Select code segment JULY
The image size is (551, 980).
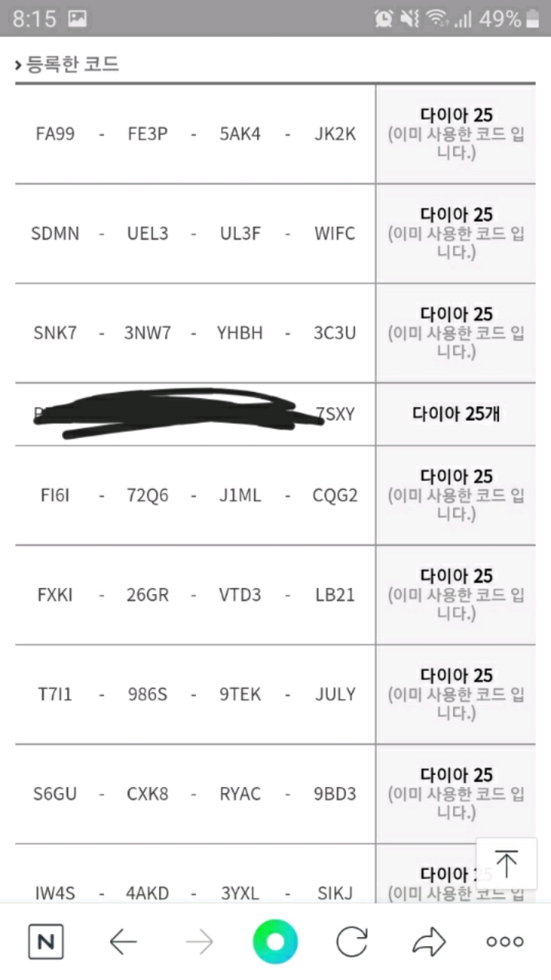pyautogui.click(x=335, y=694)
